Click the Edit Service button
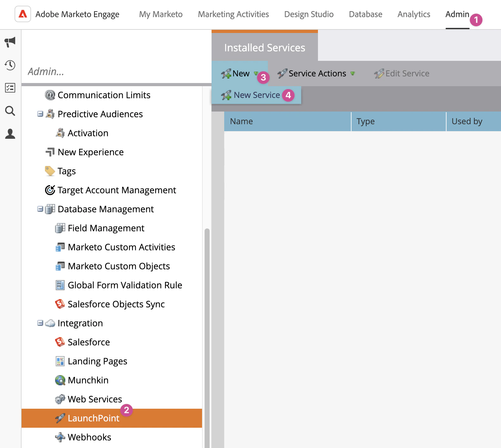501x448 pixels. pos(402,74)
